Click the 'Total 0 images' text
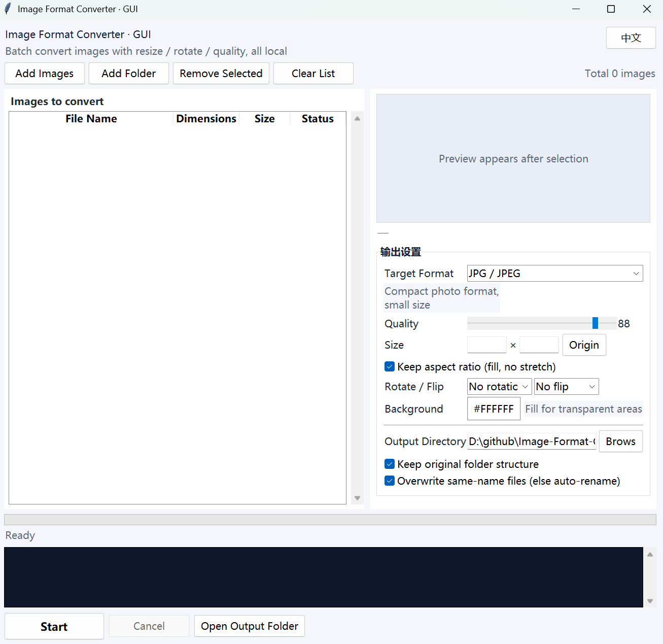The width and height of the screenshot is (663, 644). (620, 74)
